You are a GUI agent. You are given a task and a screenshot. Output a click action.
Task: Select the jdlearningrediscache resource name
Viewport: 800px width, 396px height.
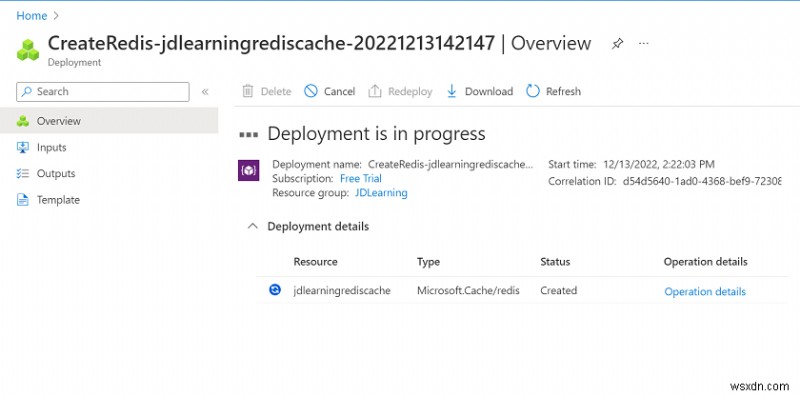342,291
